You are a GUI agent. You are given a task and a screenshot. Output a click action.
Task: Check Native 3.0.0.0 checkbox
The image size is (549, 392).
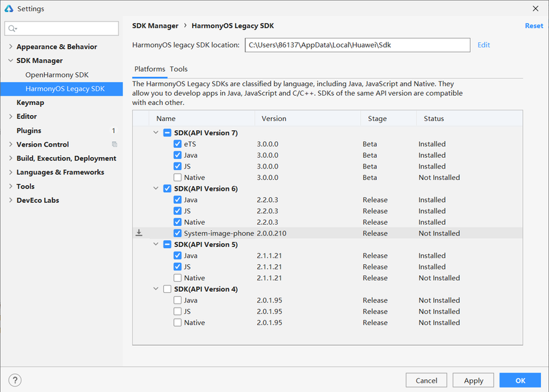[x=177, y=178]
